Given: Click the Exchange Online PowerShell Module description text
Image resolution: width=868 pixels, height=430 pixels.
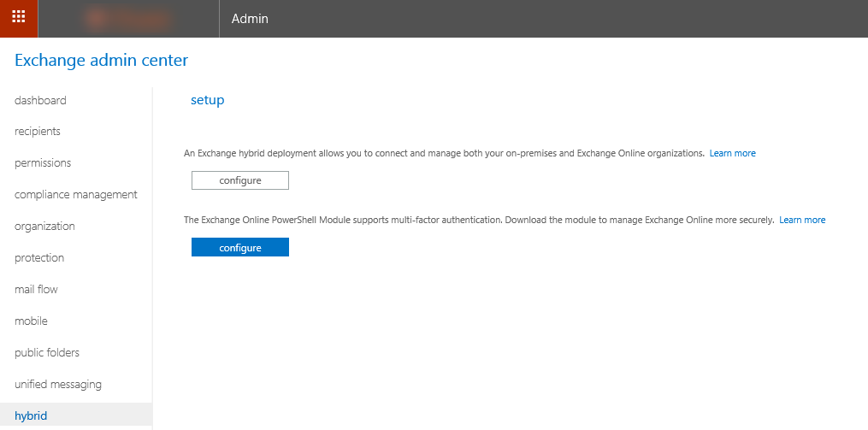Looking at the screenshot, I should tap(479, 220).
